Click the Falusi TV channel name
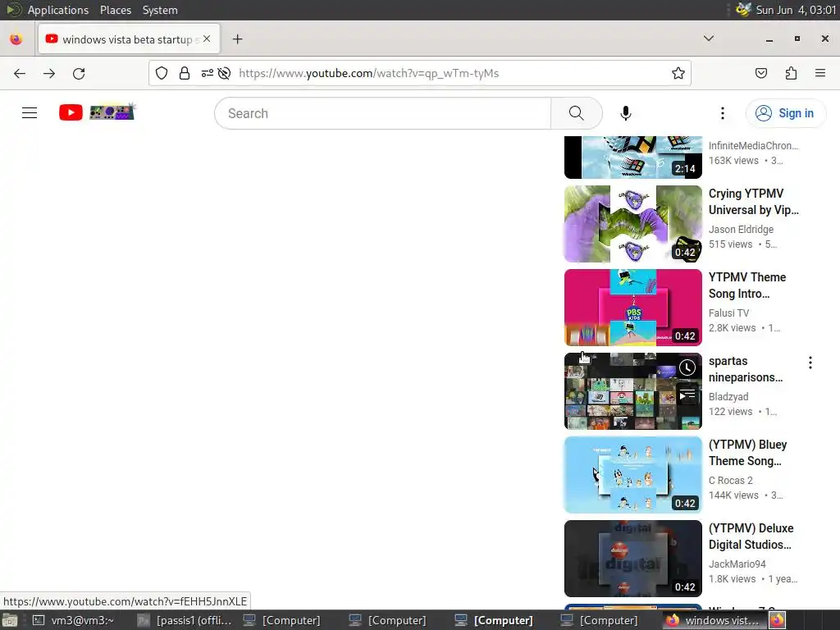840x630 pixels. [x=728, y=313]
